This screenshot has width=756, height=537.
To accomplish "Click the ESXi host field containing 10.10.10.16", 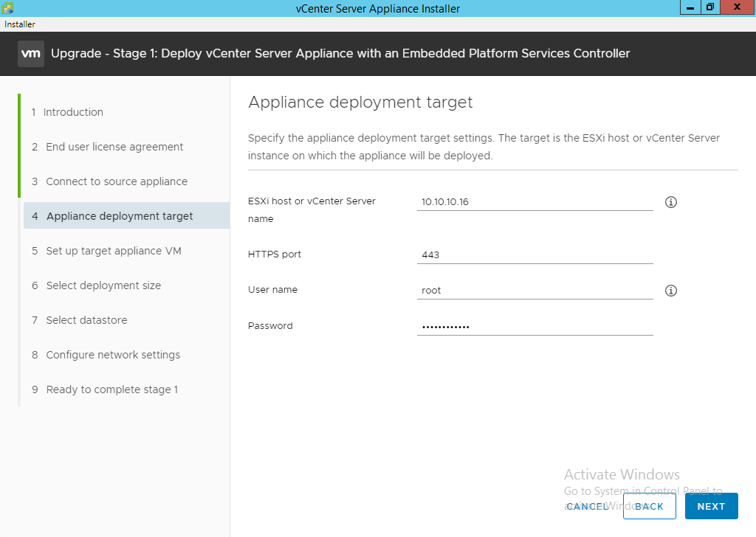I will 535,202.
